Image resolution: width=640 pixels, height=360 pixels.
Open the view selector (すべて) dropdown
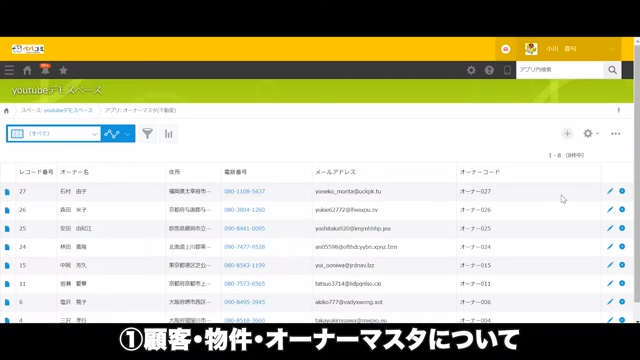click(x=54, y=133)
